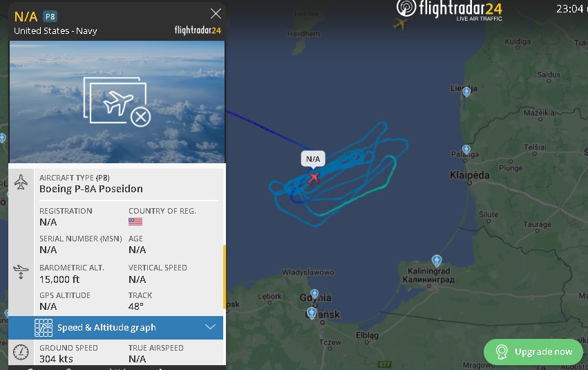588x370 pixels.
Task: Click the red P-8A aircraft icon on map
Action: (x=314, y=178)
